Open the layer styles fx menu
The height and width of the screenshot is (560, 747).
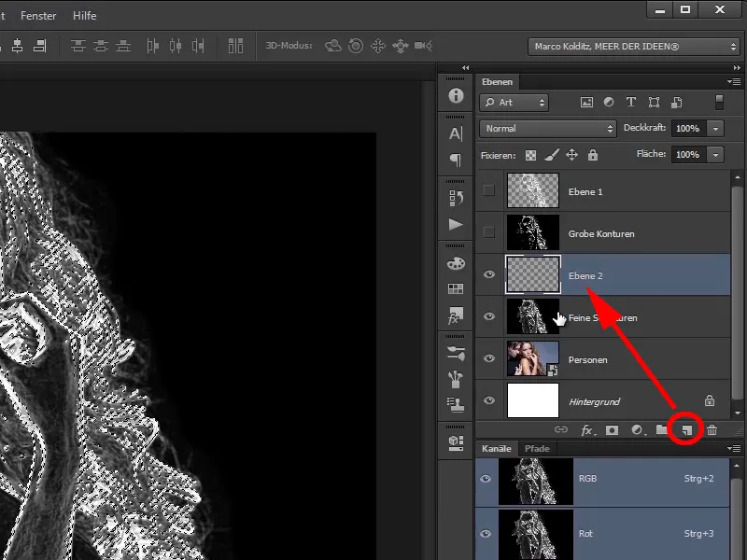tap(586, 430)
